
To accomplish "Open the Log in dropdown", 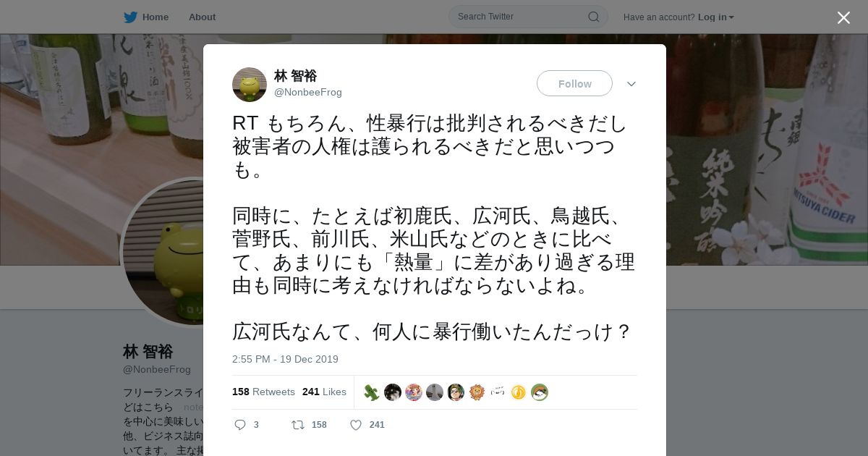I will (715, 17).
